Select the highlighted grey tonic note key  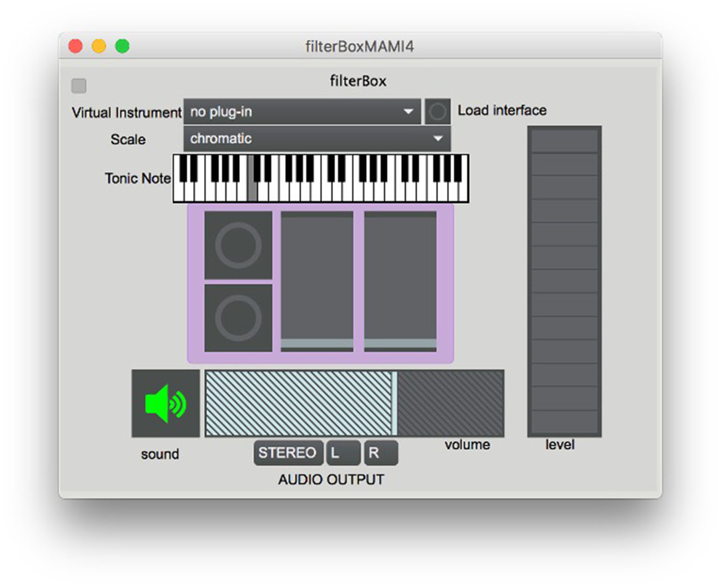pyautogui.click(x=252, y=193)
